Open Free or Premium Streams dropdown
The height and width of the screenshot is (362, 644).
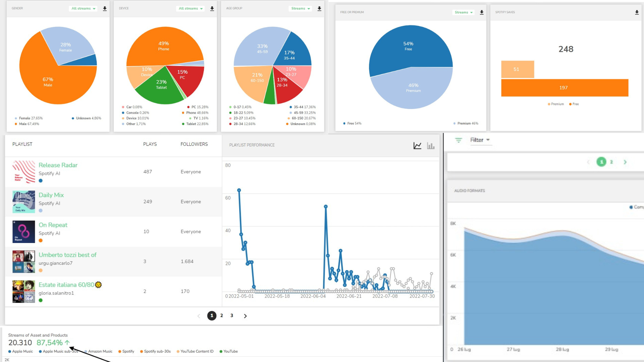click(x=464, y=12)
